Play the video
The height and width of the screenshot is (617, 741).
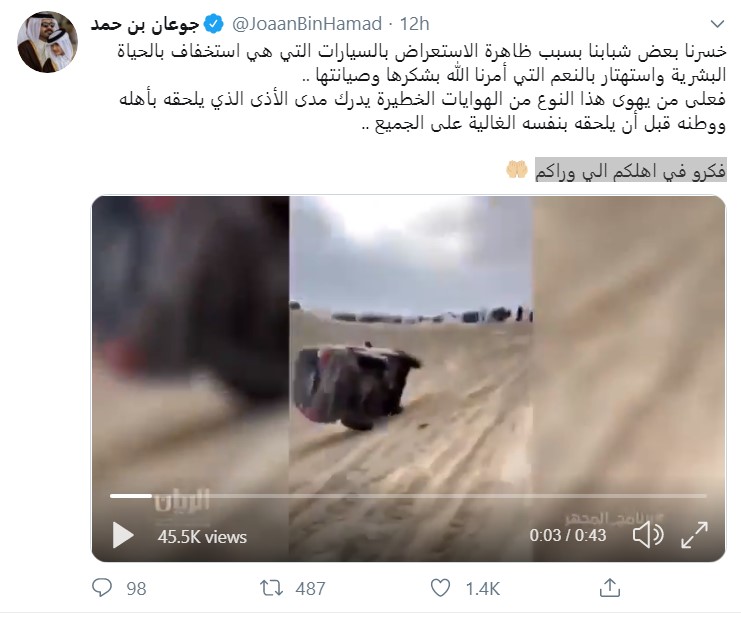tap(122, 536)
